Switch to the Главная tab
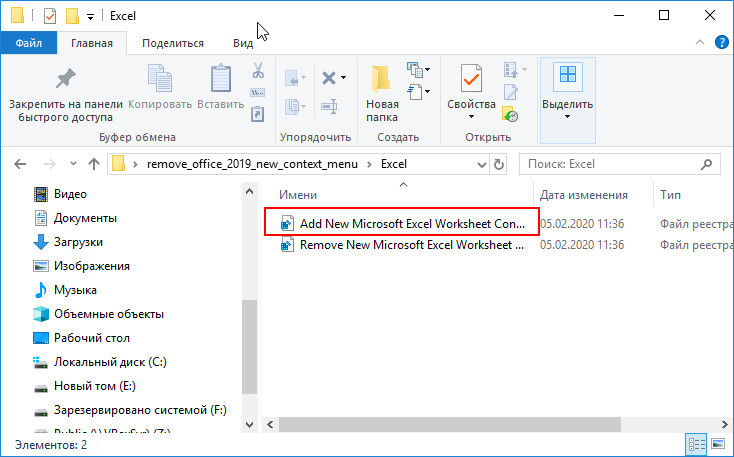Screen dimensions: 734x457 pos(92,43)
